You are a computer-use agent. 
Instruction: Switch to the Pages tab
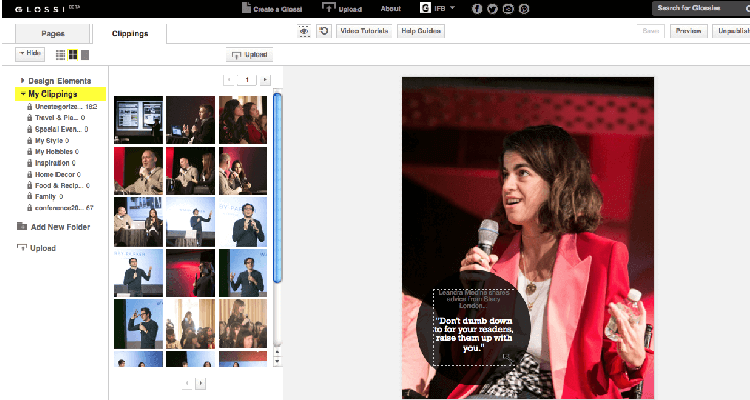(53, 33)
